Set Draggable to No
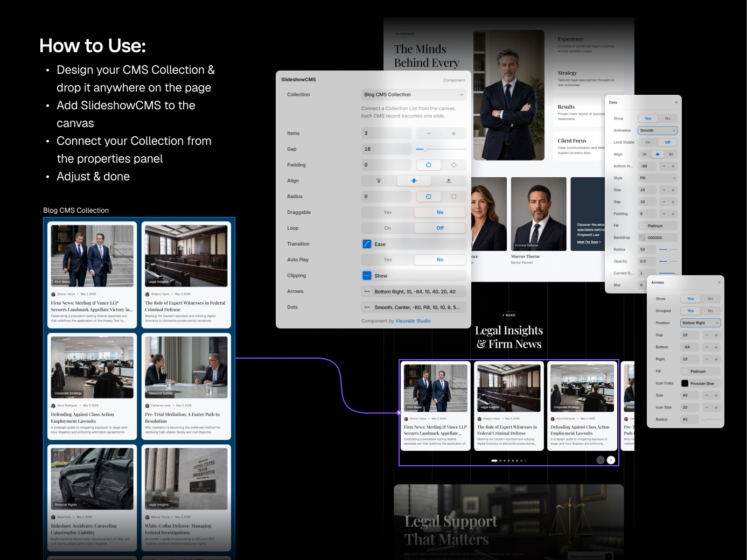The width and height of the screenshot is (747, 560). (440, 213)
